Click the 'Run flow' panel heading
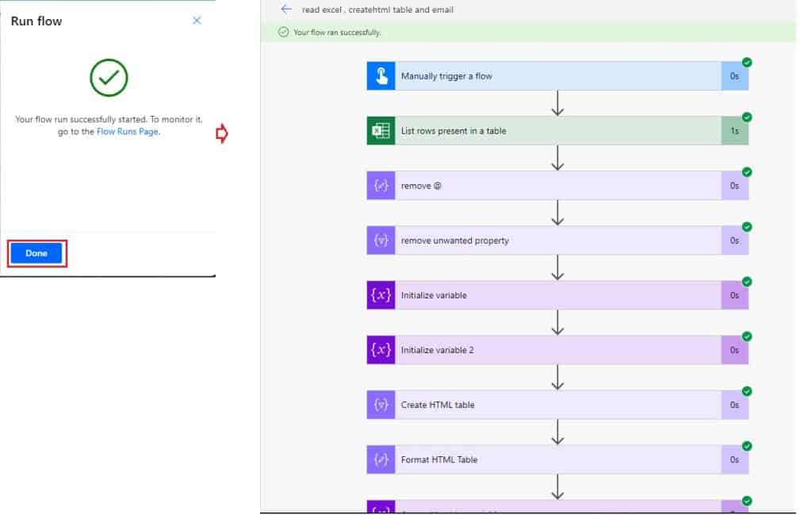This screenshot has width=812, height=515. coord(36,21)
